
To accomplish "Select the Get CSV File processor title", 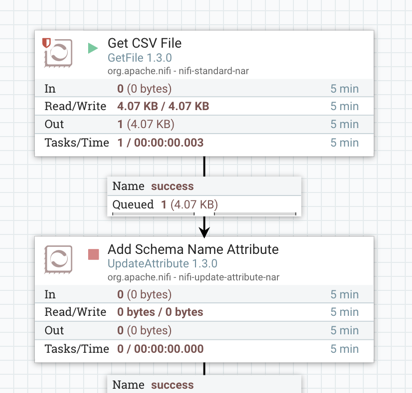I will click(144, 43).
